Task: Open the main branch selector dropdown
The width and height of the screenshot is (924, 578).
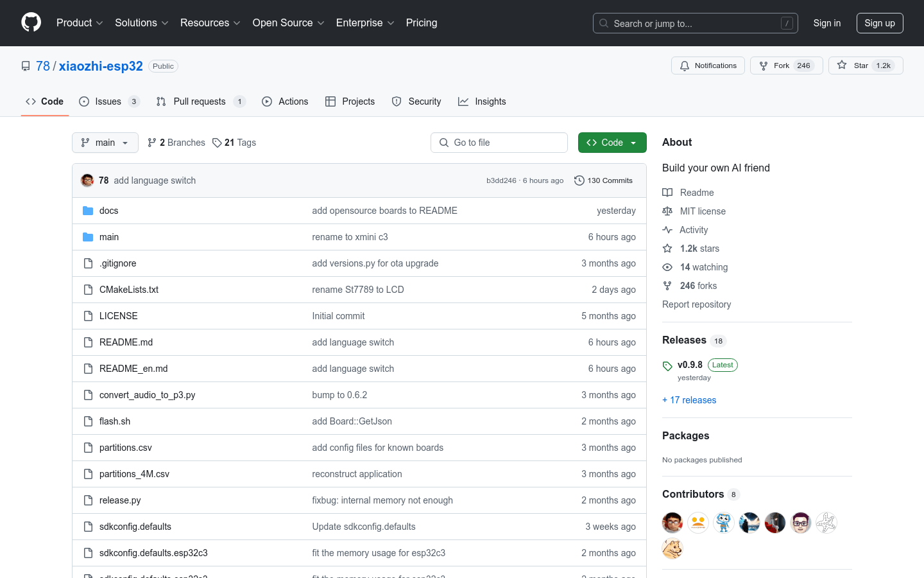Action: pyautogui.click(x=105, y=143)
